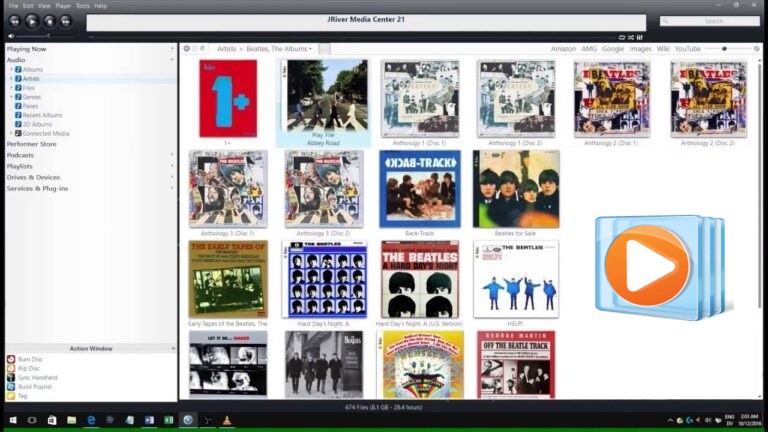The image size is (768, 432).
Task: Mute audio using the speaker icon
Action: tap(11, 36)
